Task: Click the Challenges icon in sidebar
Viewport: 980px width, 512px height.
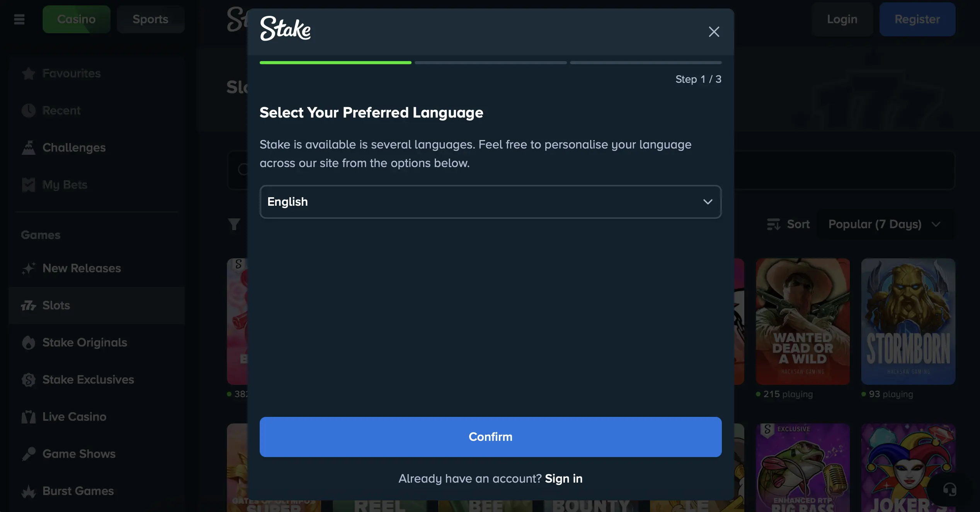Action: [29, 148]
